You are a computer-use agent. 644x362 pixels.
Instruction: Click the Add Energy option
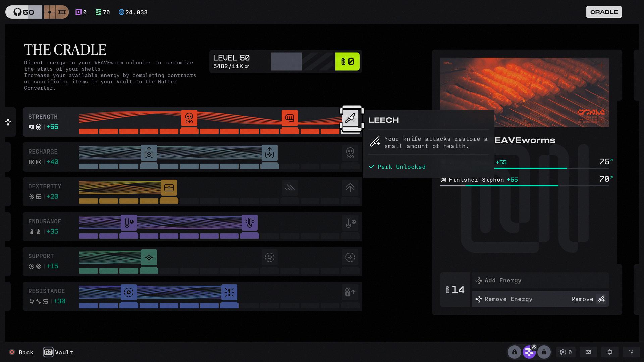pyautogui.click(x=540, y=280)
